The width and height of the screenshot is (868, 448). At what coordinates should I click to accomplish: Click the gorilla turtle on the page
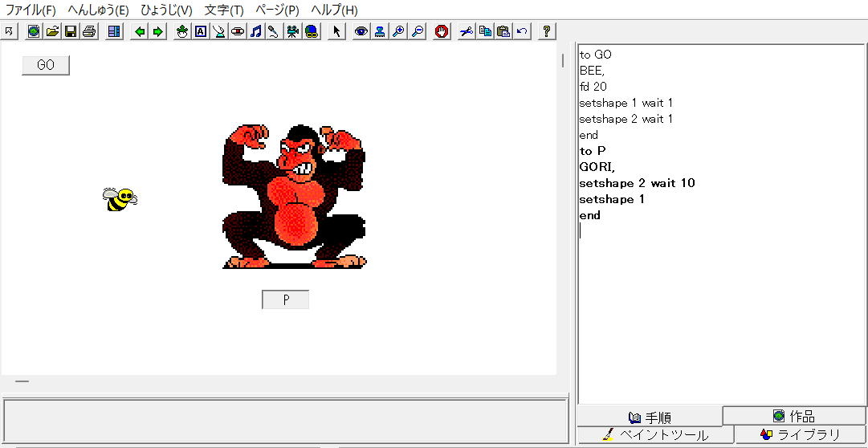(x=294, y=197)
